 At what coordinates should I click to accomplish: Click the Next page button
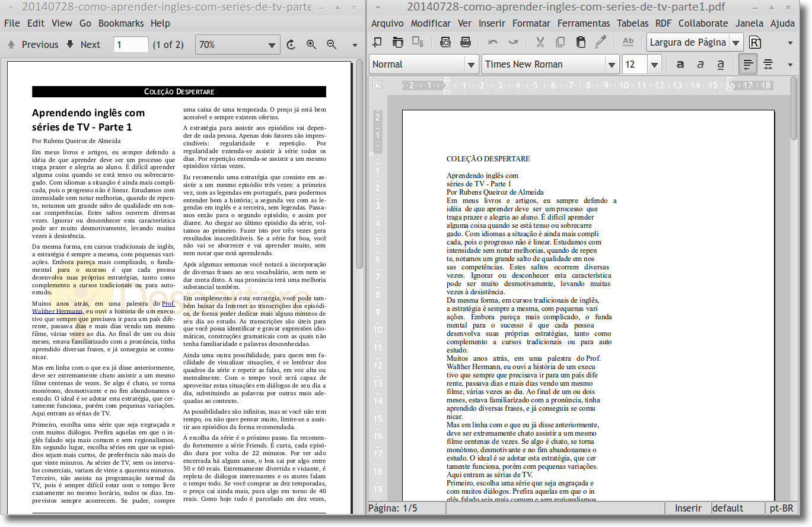pyautogui.click(x=83, y=45)
